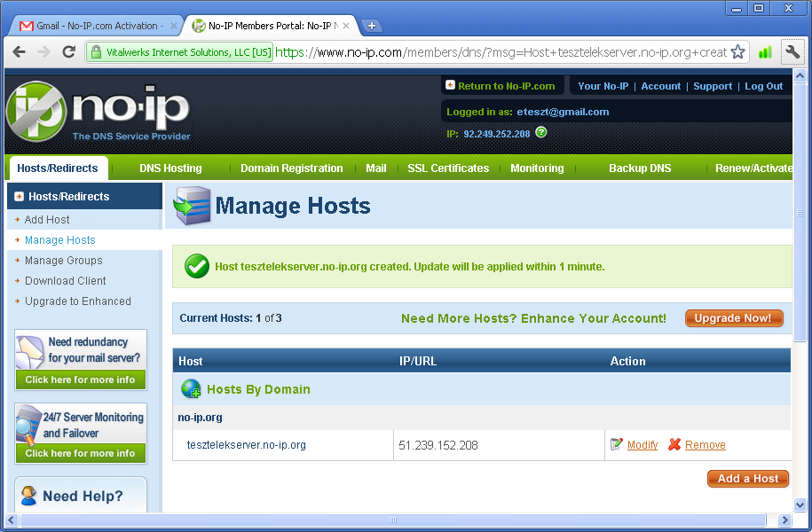
Task: Click the Log Out link
Action: click(763, 86)
